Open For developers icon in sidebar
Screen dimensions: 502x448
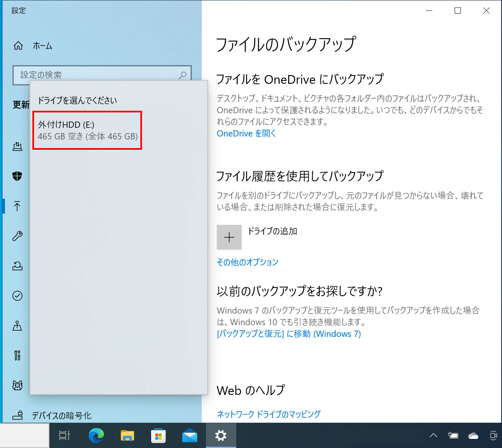tap(17, 355)
